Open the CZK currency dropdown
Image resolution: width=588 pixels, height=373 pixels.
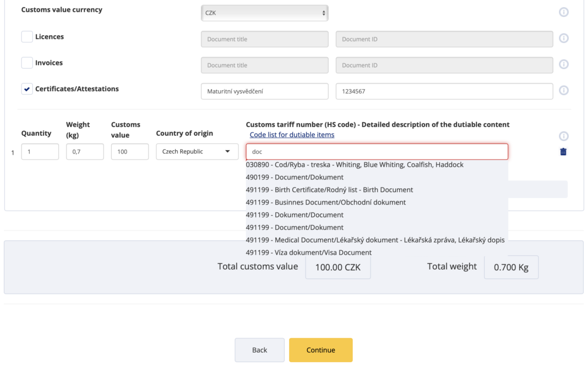(264, 13)
